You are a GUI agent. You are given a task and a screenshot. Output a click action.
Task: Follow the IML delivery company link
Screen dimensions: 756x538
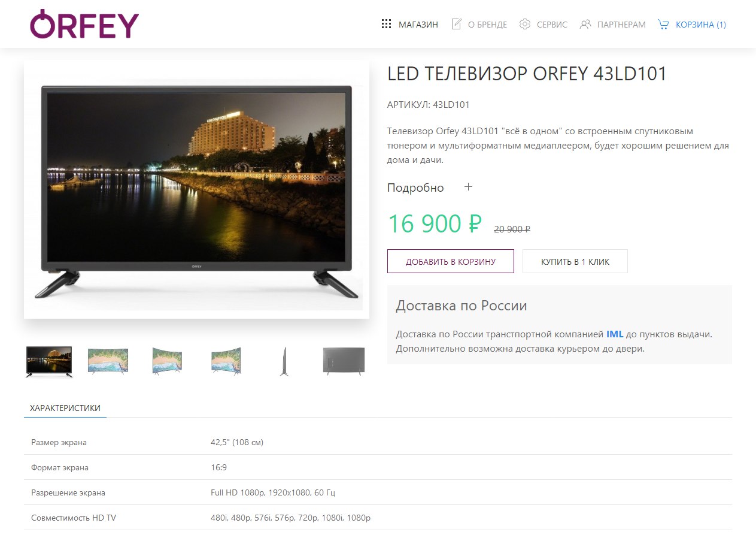pos(615,334)
